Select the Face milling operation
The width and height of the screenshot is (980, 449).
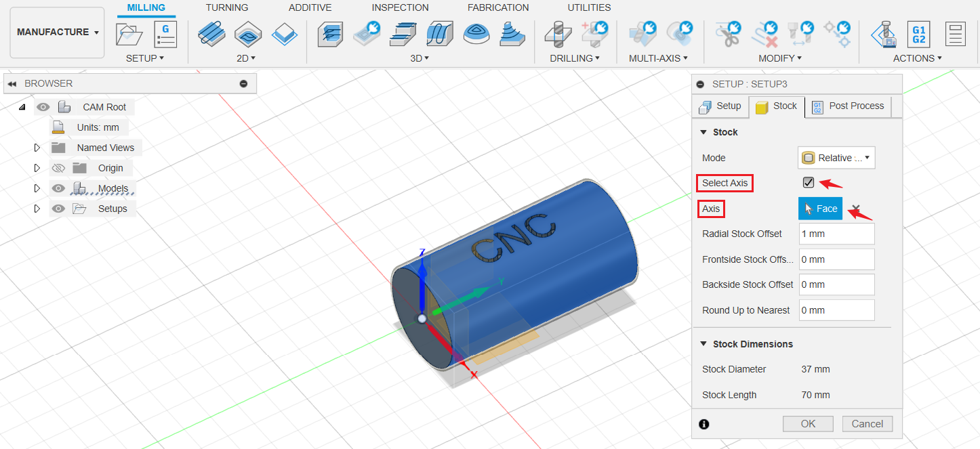[x=284, y=34]
